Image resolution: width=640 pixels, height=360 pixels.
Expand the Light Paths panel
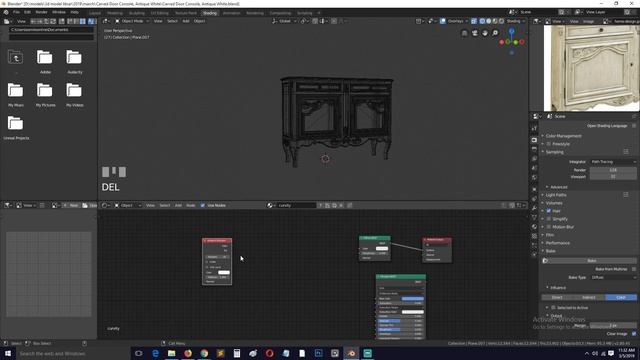556,195
